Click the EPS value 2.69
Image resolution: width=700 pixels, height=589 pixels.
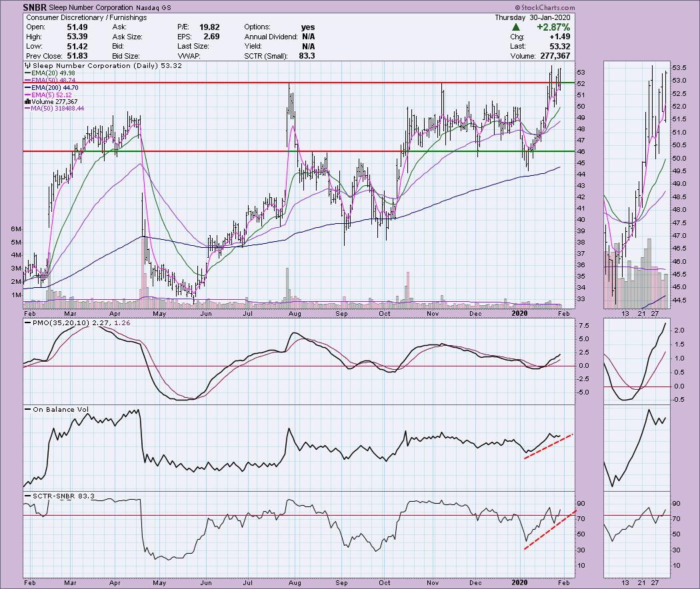(211, 37)
